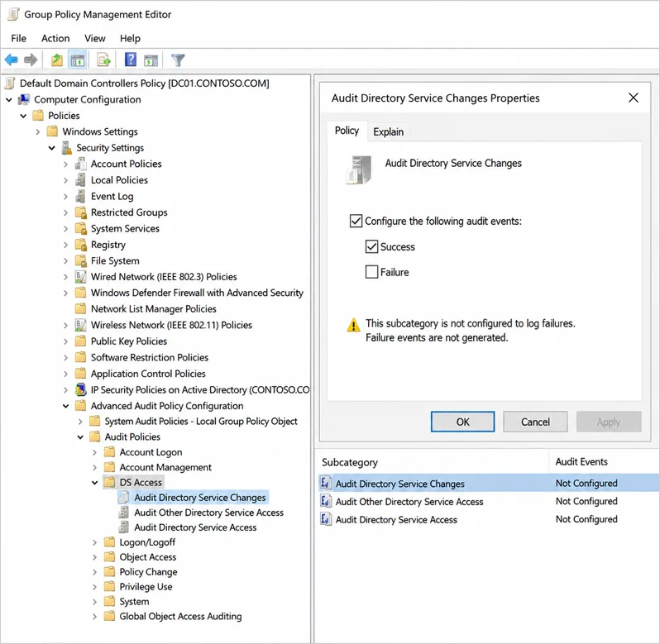Enable the Failure checkbox
The height and width of the screenshot is (644, 660).
coord(371,272)
